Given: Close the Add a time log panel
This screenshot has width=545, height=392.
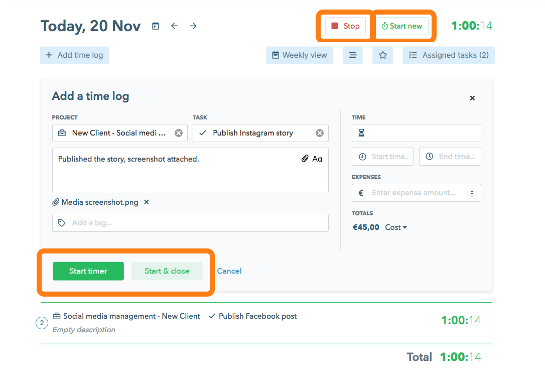Looking at the screenshot, I should pos(472,98).
